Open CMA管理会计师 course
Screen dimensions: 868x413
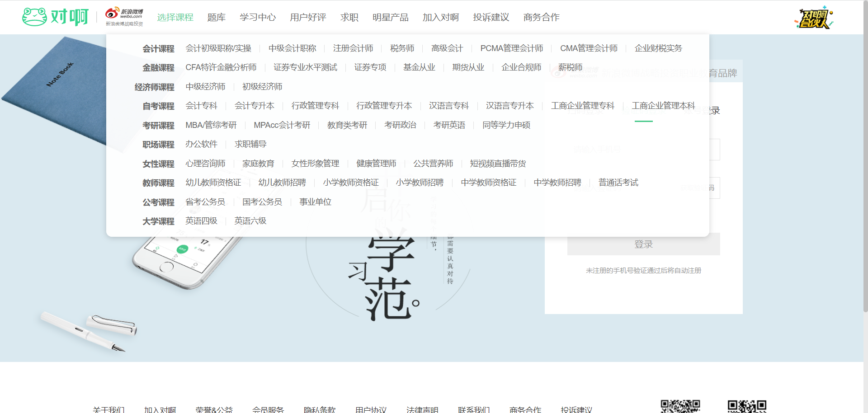589,48
